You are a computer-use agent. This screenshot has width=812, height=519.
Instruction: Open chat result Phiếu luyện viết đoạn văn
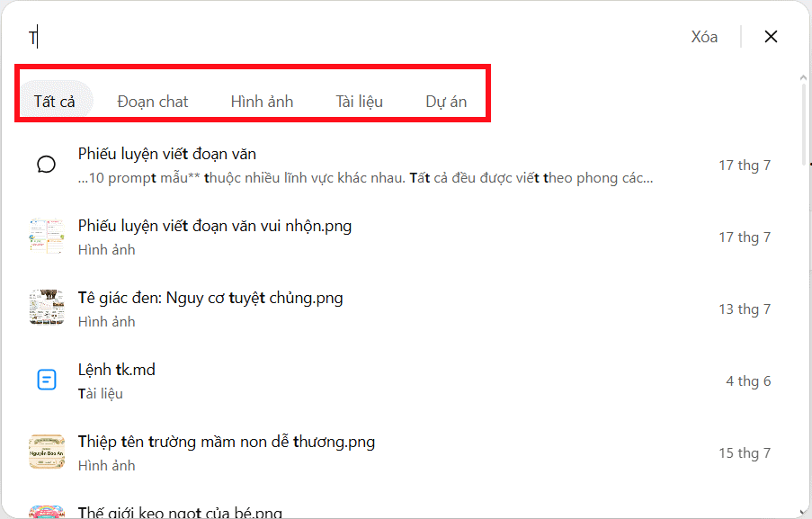coord(398,165)
